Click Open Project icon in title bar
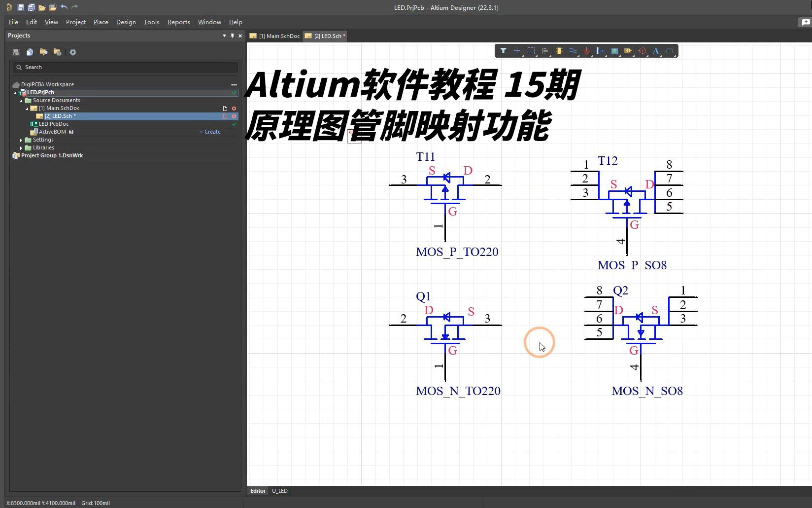Image resolution: width=812 pixels, height=508 pixels. point(53,7)
